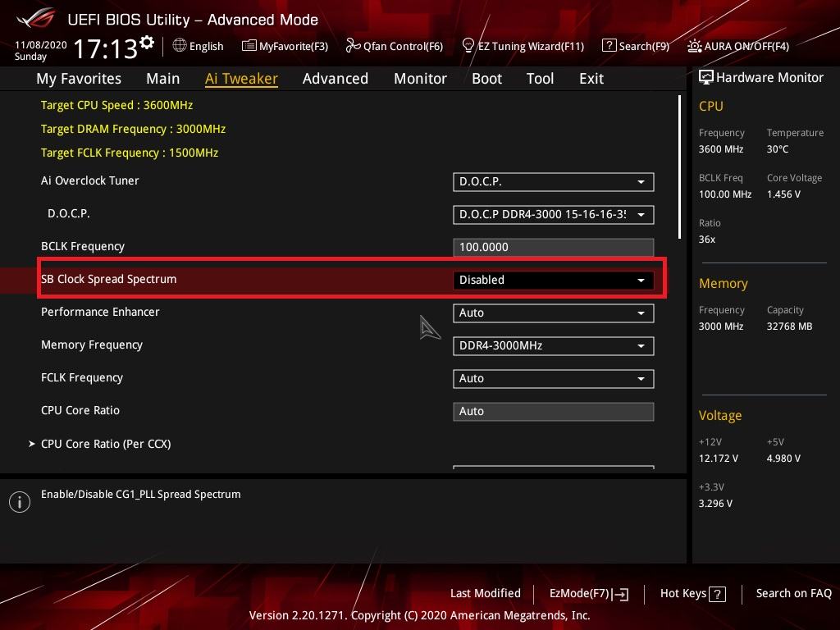This screenshot has height=630, width=840.
Task: Click the AURA light icon
Action: [x=694, y=46]
